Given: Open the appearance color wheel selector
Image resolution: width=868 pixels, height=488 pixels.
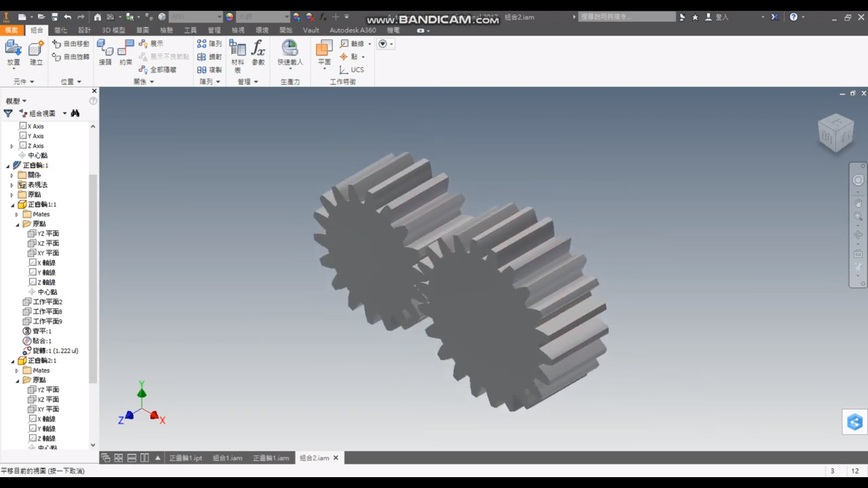Looking at the screenshot, I should point(229,17).
